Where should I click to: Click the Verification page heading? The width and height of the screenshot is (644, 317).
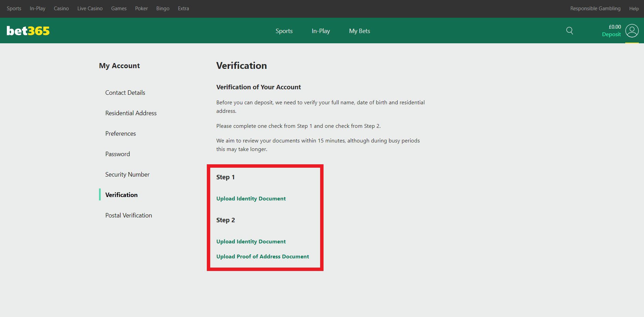coord(242,65)
